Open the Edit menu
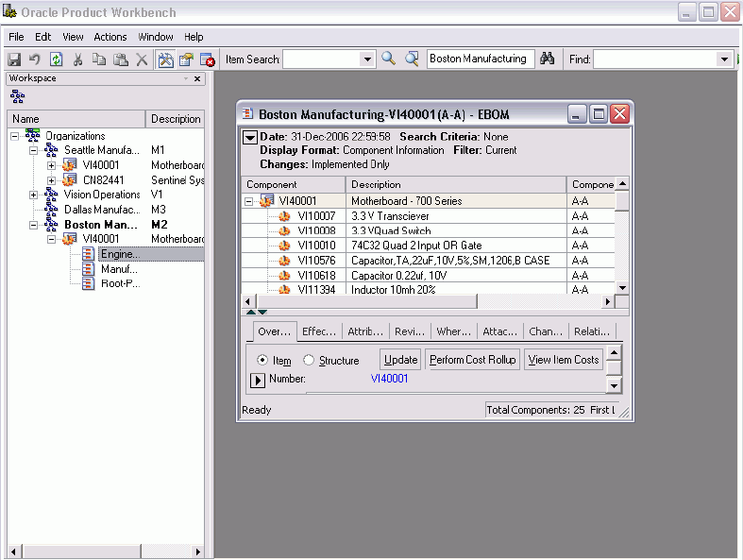Screen dimensions: 743x560 [42, 37]
